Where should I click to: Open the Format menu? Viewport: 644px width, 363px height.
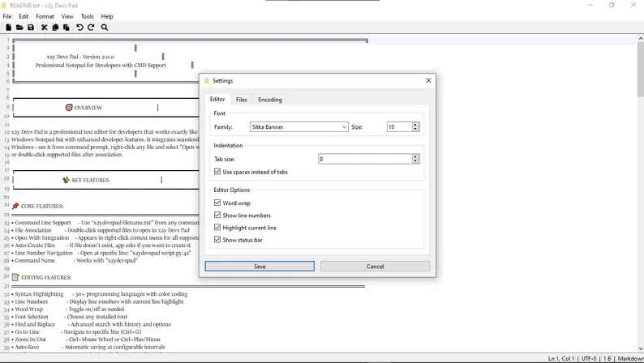[x=45, y=16]
